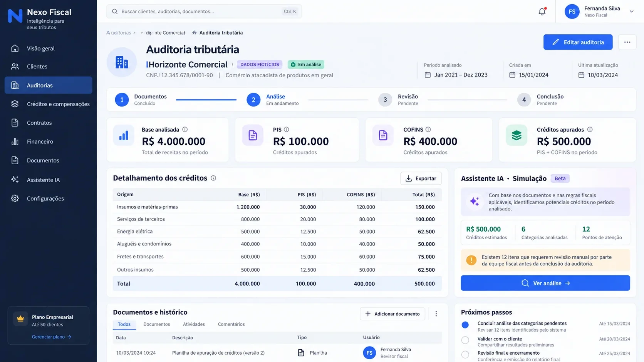This screenshot has height=362, width=644.
Task: Click the company building avatar icon
Action: (x=122, y=62)
